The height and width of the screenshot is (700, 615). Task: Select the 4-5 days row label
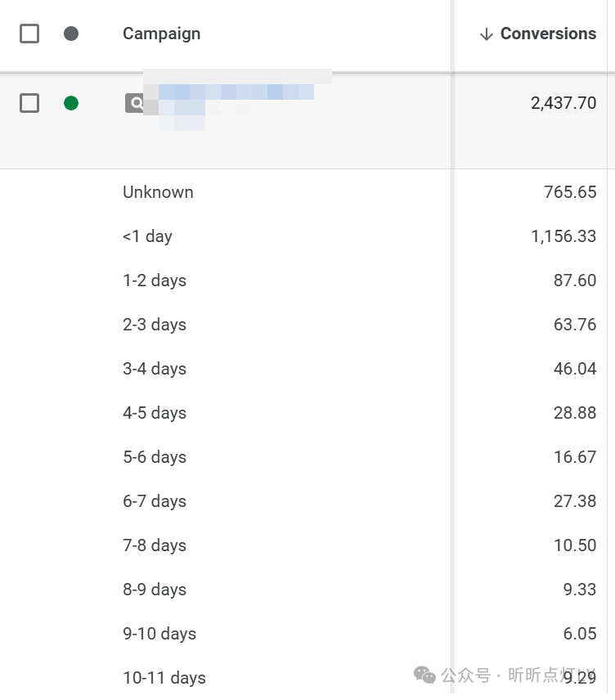(155, 413)
